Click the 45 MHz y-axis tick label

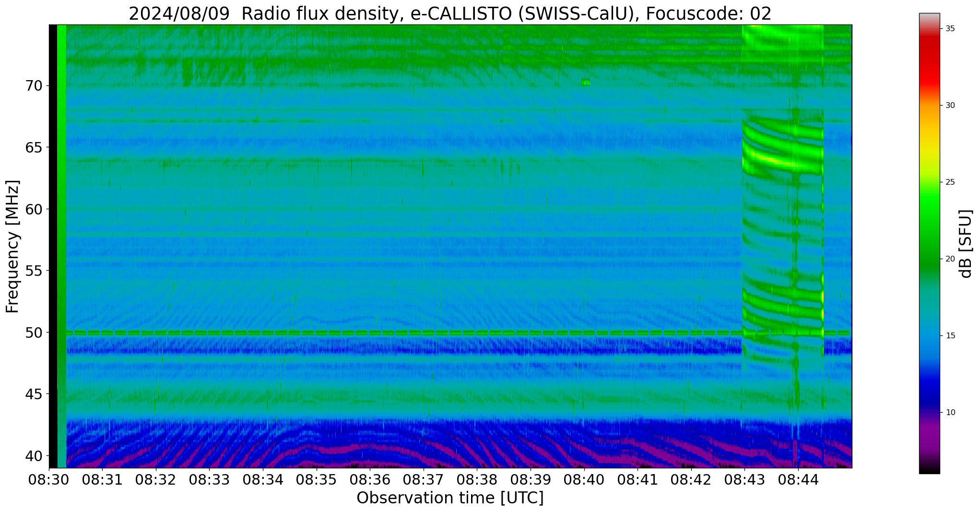[x=34, y=394]
